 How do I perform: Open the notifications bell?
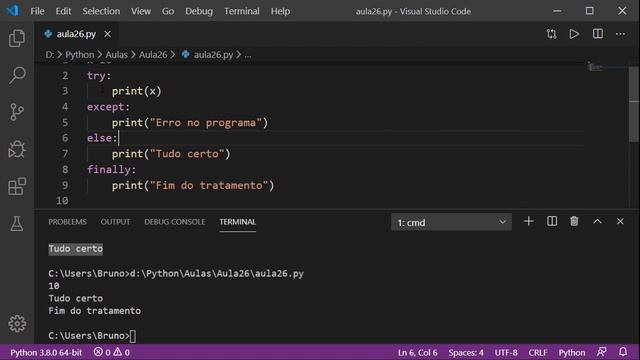coord(623,352)
